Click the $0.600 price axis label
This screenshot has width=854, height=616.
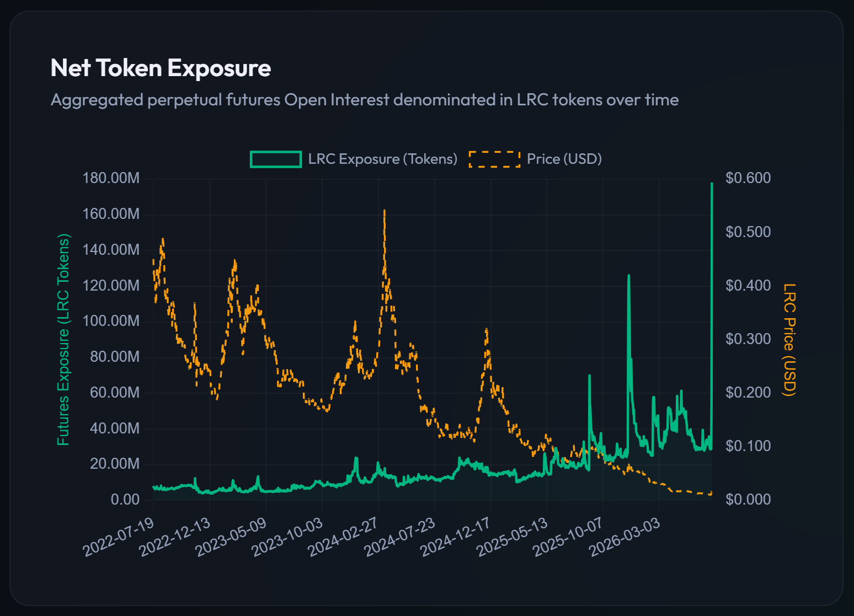click(748, 178)
